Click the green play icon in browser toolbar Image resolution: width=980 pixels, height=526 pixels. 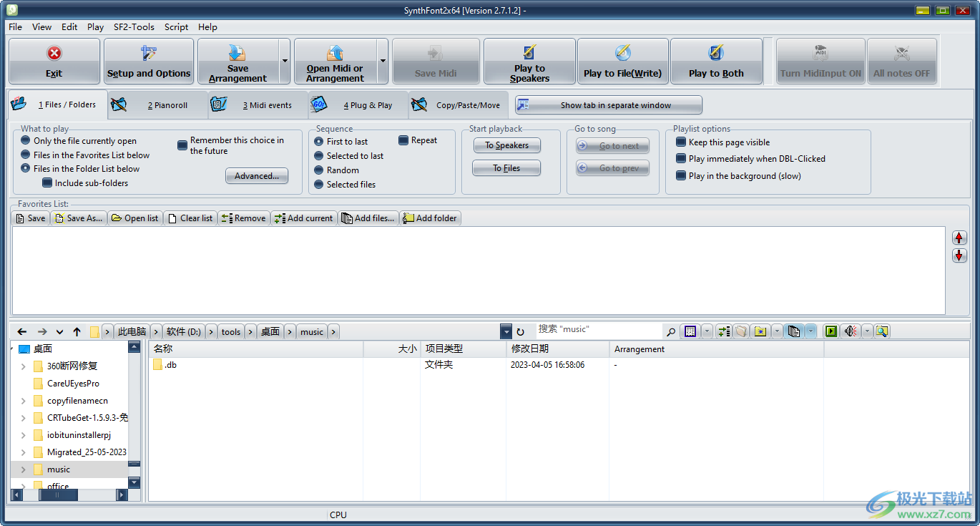pos(830,331)
